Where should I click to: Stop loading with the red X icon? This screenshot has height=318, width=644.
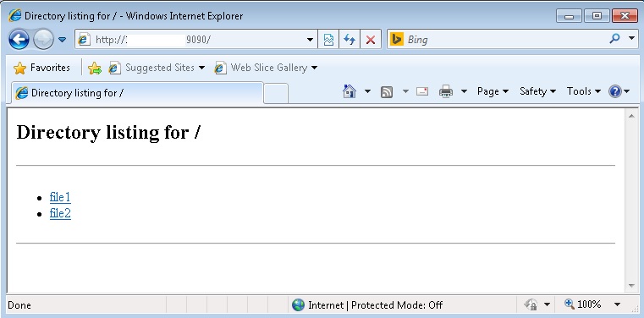point(371,40)
